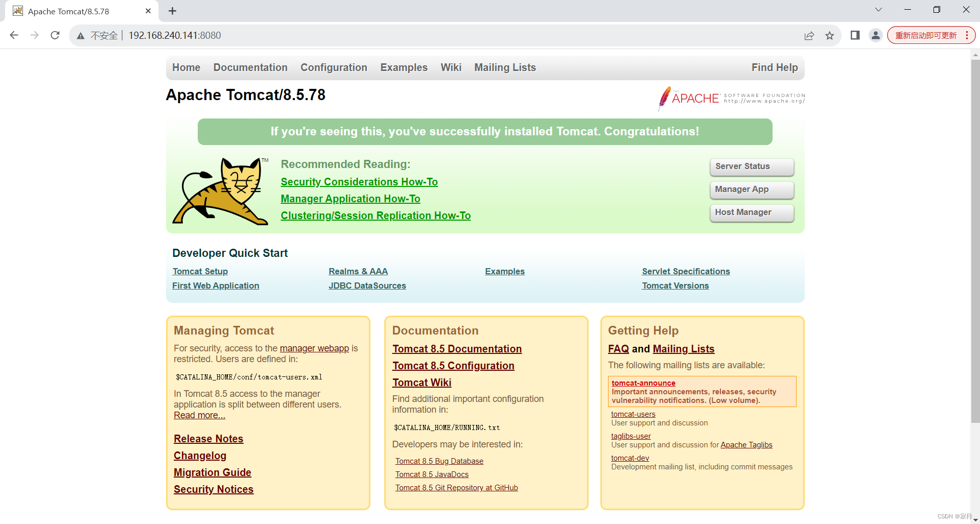Screen dimensions: 980x524
Task: Open the Migration Guide link
Action: 213,472
